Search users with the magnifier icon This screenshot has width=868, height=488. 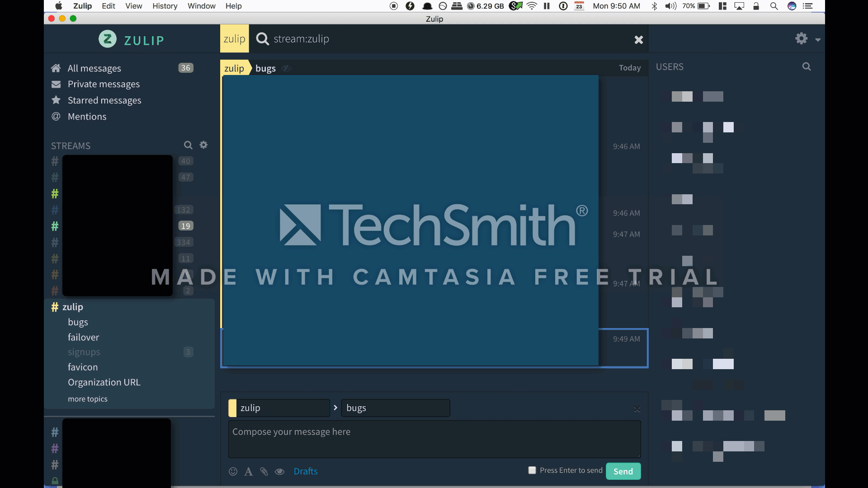[807, 67]
